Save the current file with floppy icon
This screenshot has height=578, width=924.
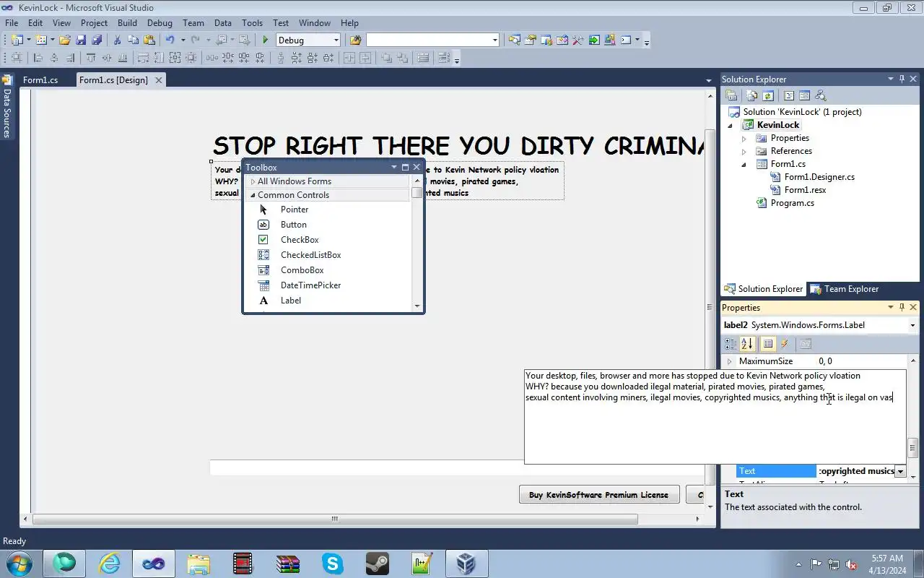coord(81,40)
